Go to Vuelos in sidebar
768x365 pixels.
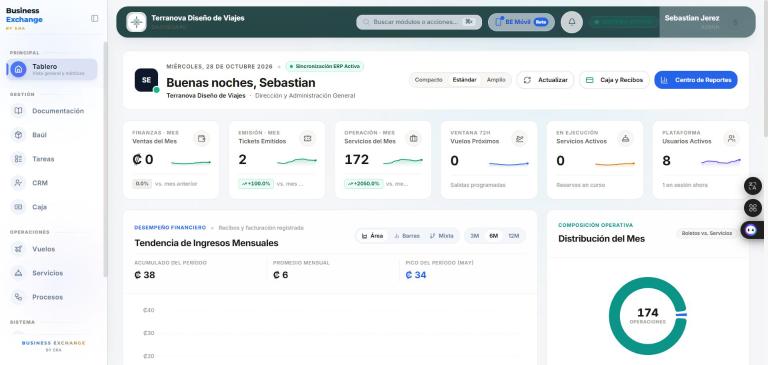[52, 249]
